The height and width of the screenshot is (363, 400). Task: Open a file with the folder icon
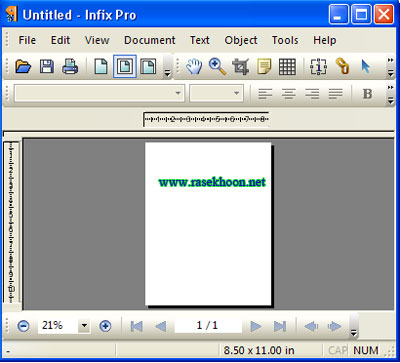coord(23,66)
